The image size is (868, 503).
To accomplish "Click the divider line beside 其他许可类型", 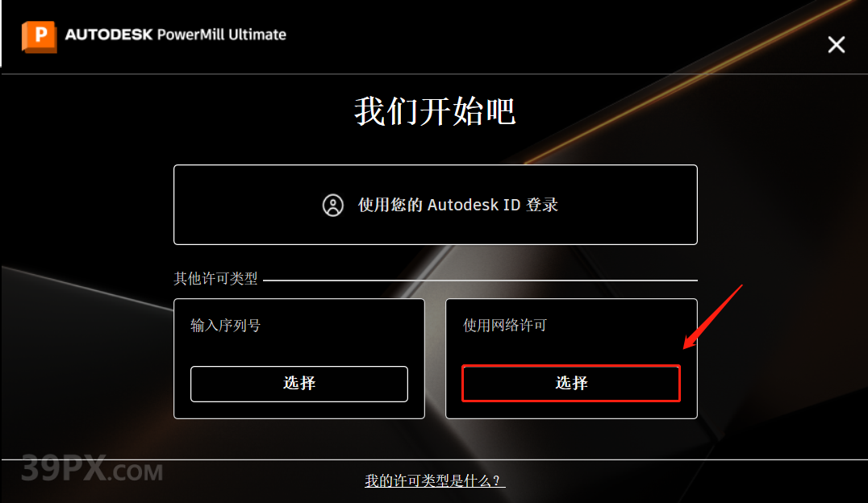I will pyautogui.click(x=480, y=281).
